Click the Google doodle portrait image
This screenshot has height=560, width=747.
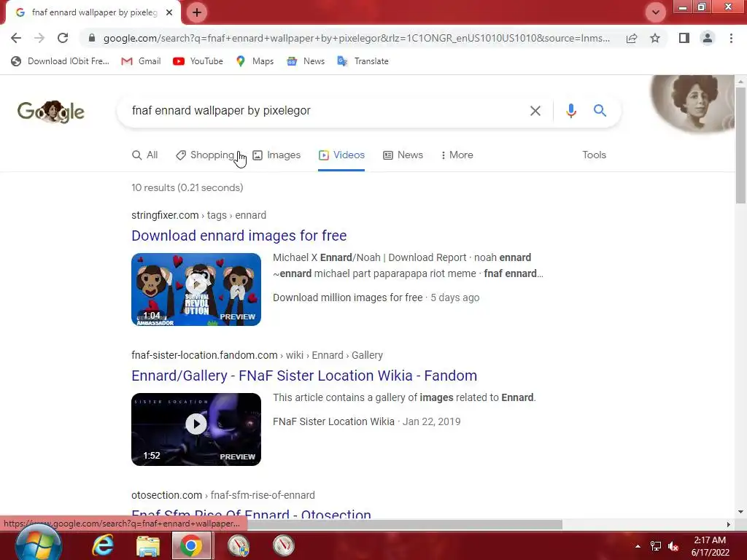693,104
